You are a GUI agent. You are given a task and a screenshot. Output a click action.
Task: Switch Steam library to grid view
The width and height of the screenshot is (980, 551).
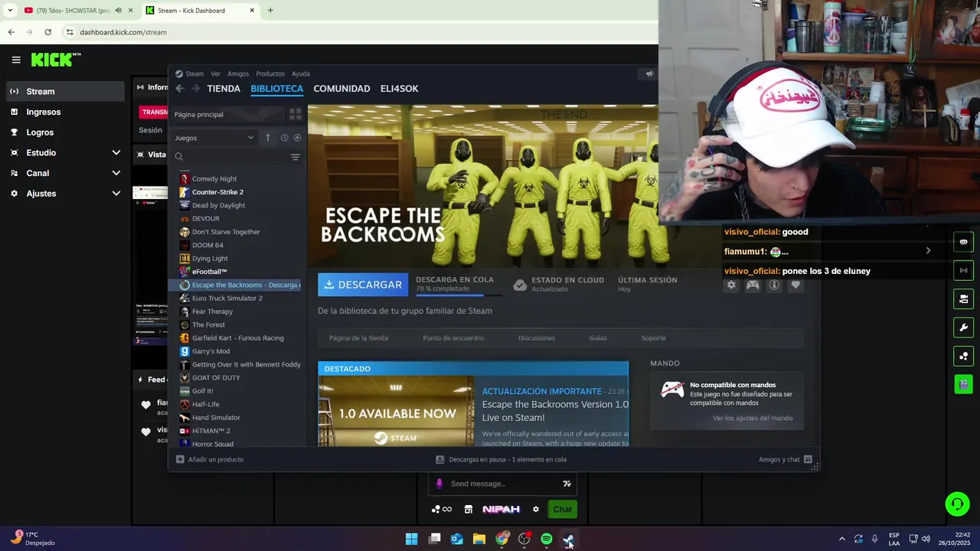tap(295, 115)
